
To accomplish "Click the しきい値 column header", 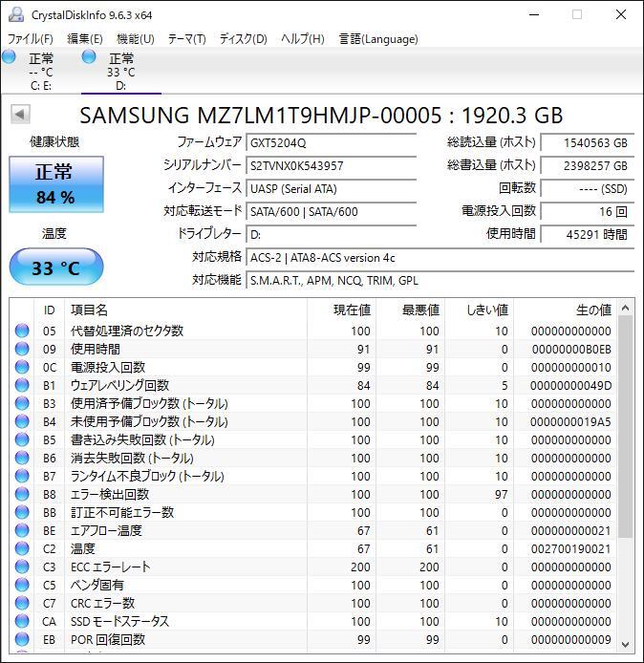I will tap(479, 310).
